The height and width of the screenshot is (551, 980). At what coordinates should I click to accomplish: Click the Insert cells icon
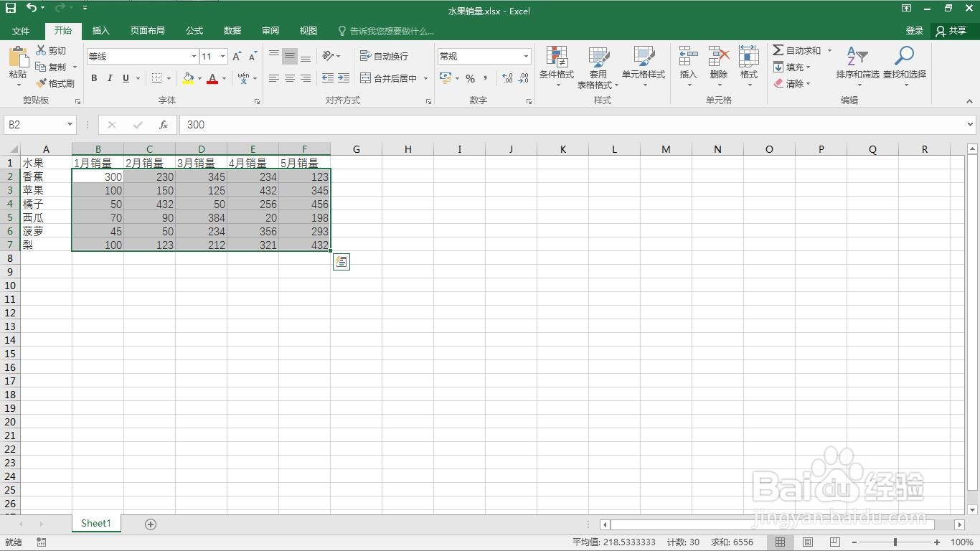pos(688,57)
